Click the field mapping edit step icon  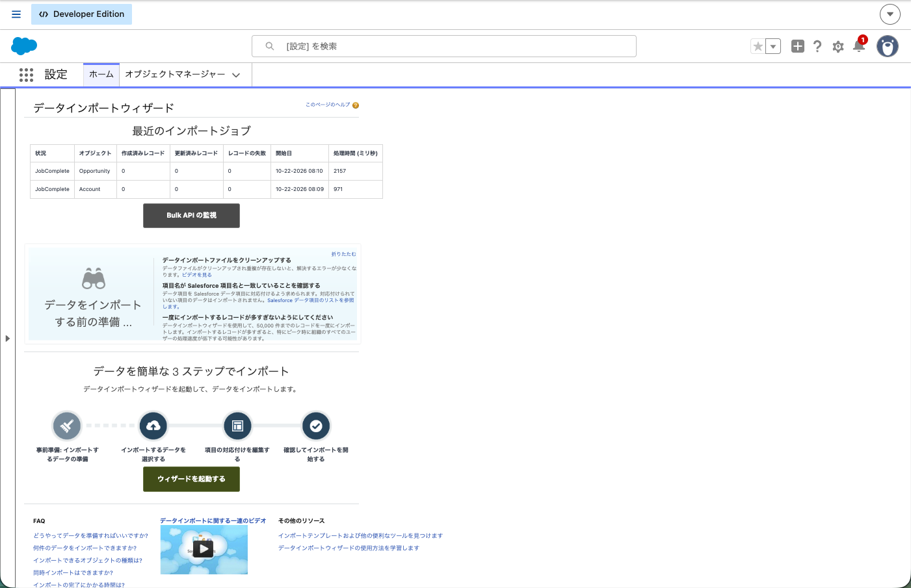click(x=237, y=426)
